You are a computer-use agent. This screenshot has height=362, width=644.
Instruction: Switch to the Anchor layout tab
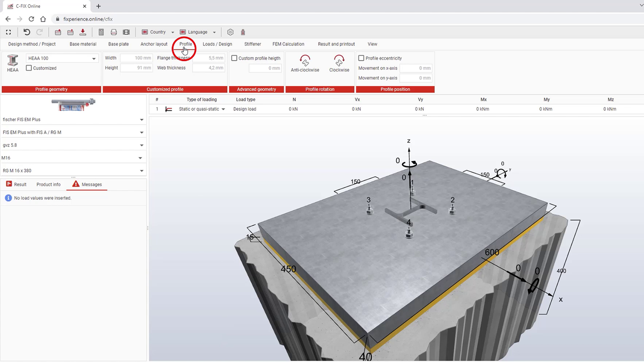(154, 44)
